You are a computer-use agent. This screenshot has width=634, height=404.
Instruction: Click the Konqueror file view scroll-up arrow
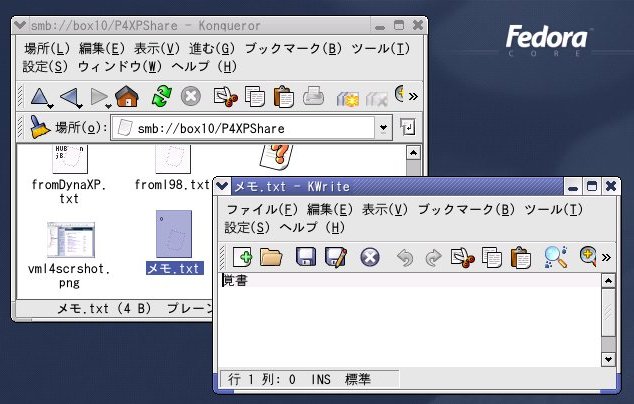pos(413,153)
